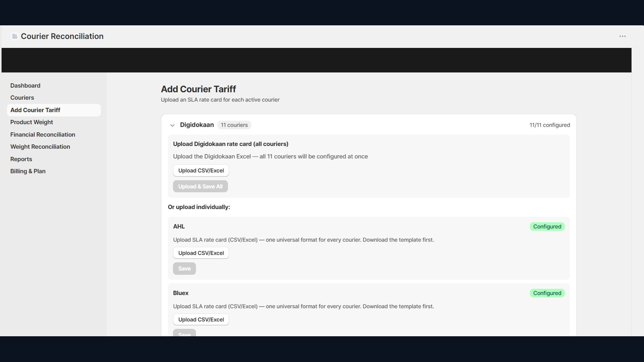This screenshot has height=362, width=644.
Task: Open Weight Reconciliation page
Action: pos(40,147)
